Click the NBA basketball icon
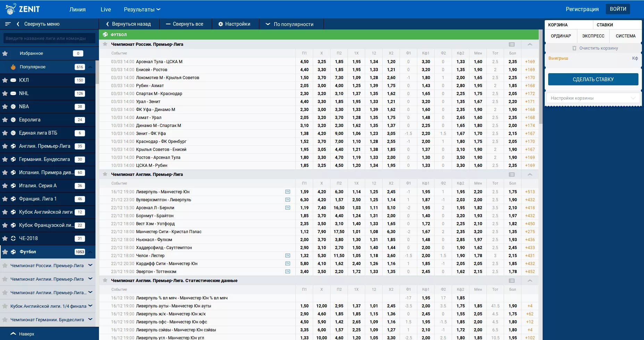 click(13, 107)
